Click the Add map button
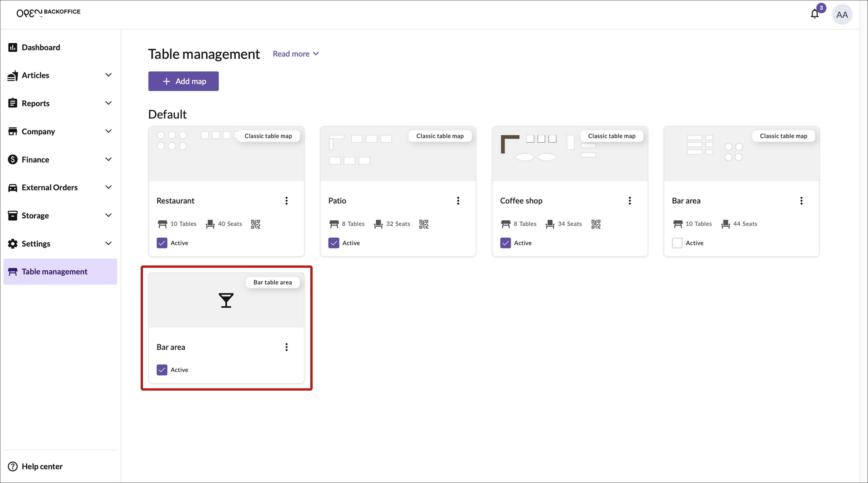Screen dimensions: 868x483 183,81
